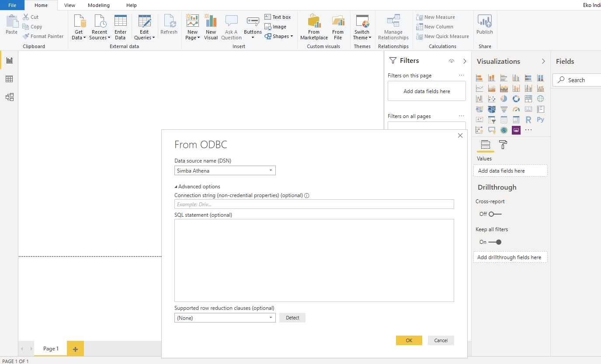Open the Help ribbon tab
Screen dimensions: 601x364
pyautogui.click(x=131, y=5)
